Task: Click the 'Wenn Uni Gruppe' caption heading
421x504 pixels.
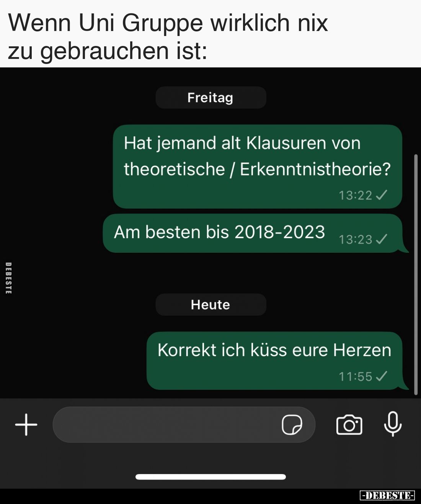Action: (168, 36)
